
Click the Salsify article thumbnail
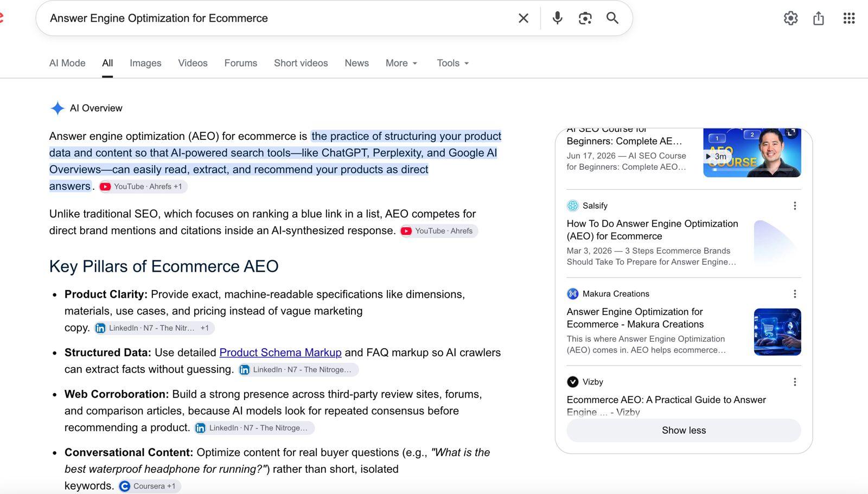(x=777, y=243)
